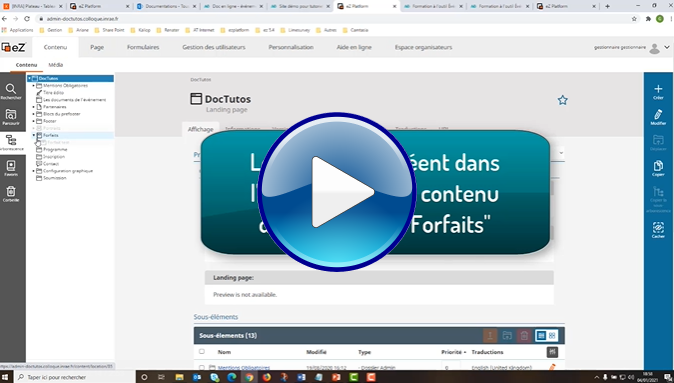Tick the select-all checkbox in table header

[x=202, y=352]
